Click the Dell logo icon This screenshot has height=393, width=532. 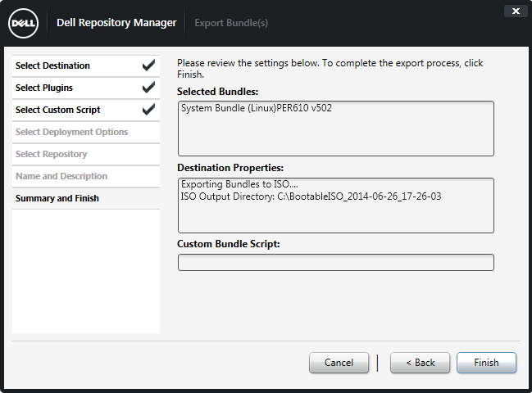(22, 23)
